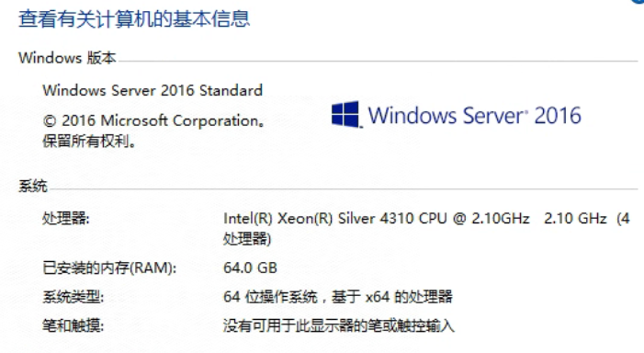Click the large Windows Server 2016 logo text
Viewport: 644px width, 353px height.
(x=474, y=115)
